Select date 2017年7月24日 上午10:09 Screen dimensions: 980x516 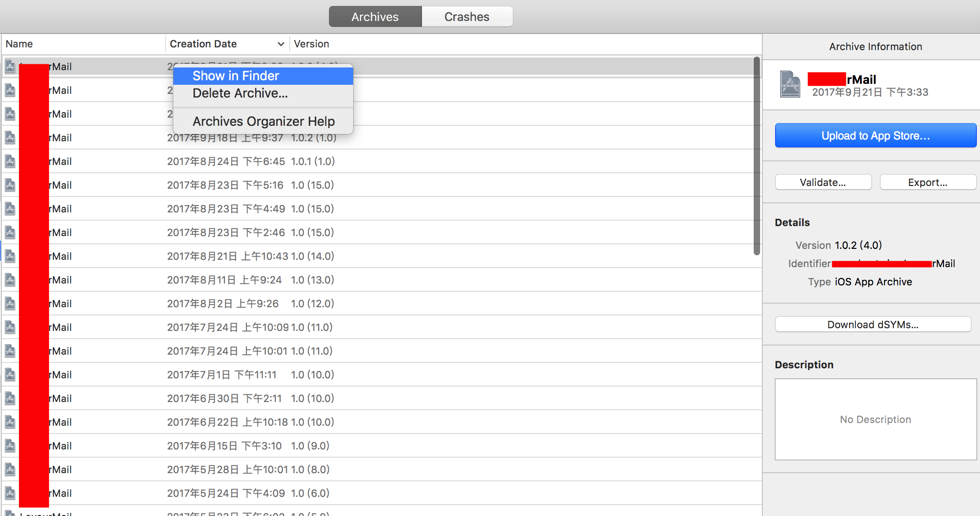228,327
